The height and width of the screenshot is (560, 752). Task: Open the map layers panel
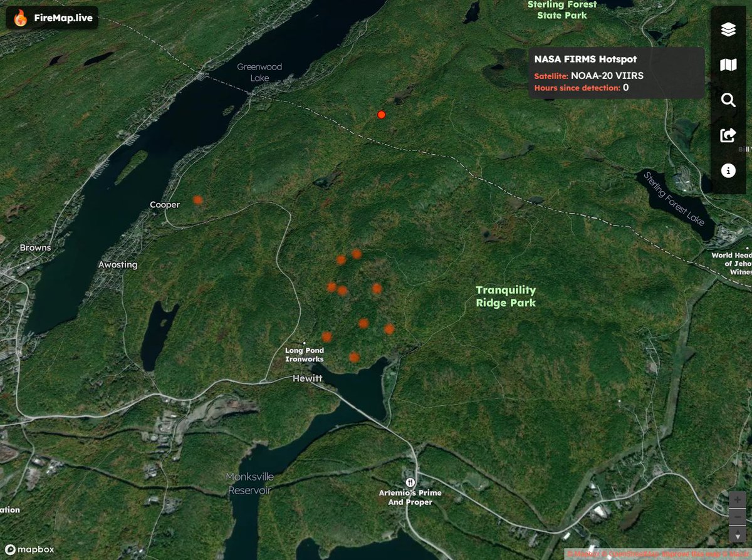[728, 29]
